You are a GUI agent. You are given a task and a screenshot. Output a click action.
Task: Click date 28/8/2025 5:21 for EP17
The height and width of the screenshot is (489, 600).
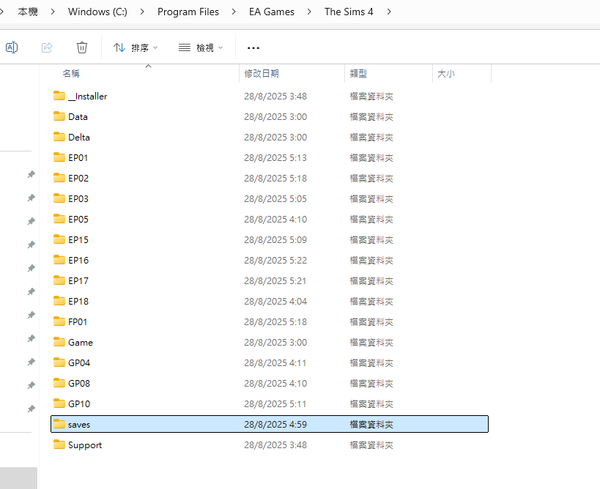(276, 281)
